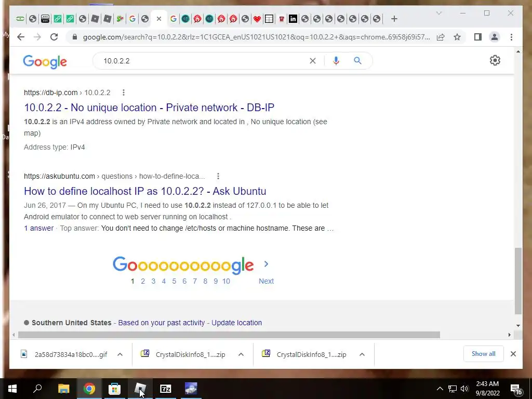Open Ask Ubuntu result options menu

pos(218,176)
